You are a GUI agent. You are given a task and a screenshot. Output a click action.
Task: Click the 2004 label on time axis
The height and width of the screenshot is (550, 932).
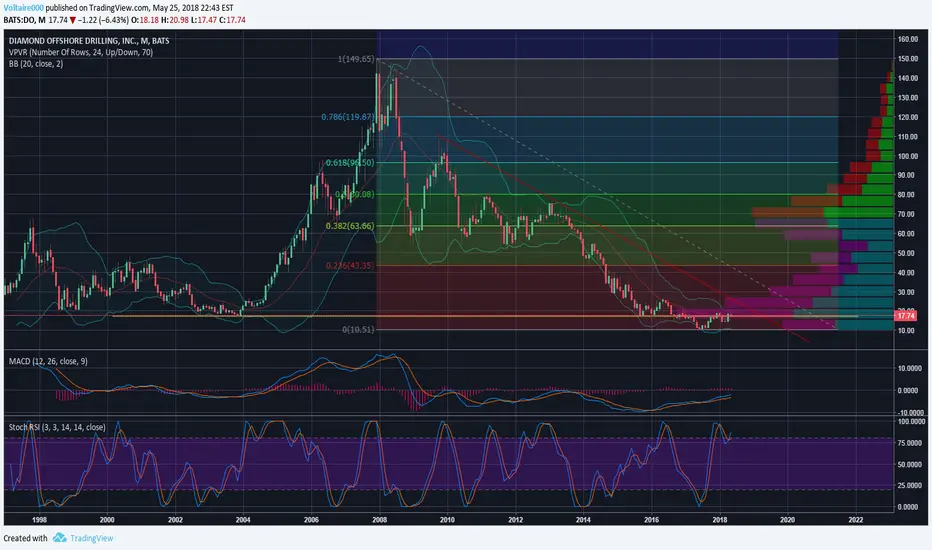coord(243,519)
